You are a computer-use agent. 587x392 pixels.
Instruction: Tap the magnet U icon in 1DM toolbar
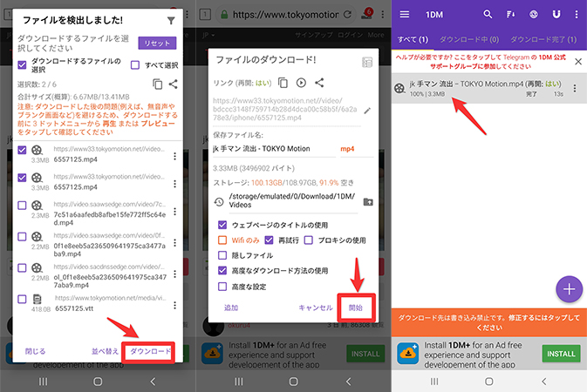tap(556, 14)
